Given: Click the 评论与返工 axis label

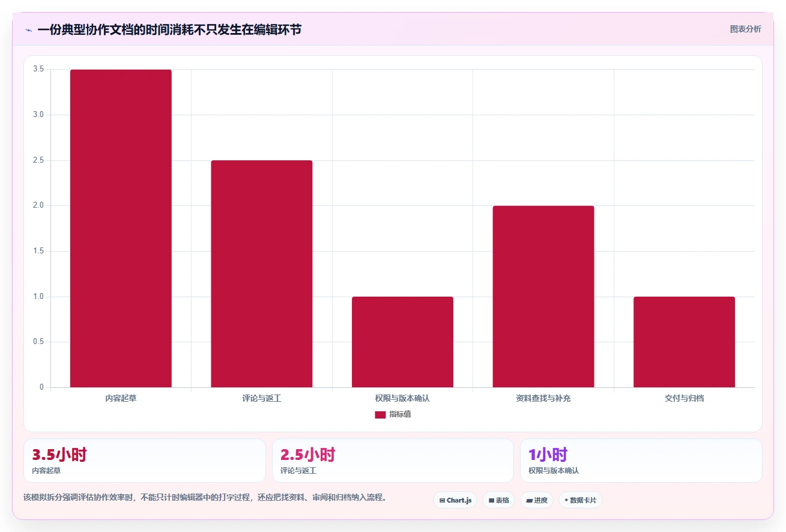Looking at the screenshot, I should point(262,398).
